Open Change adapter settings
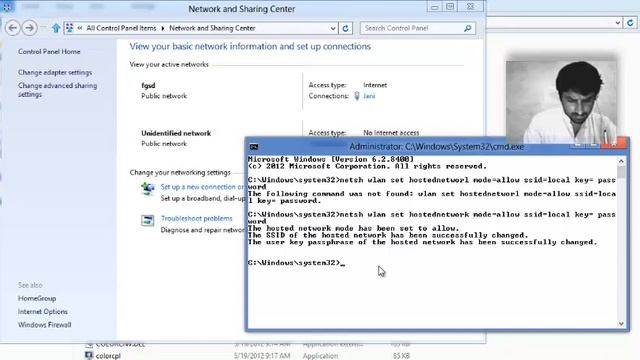The height and width of the screenshot is (360, 640). click(x=55, y=72)
